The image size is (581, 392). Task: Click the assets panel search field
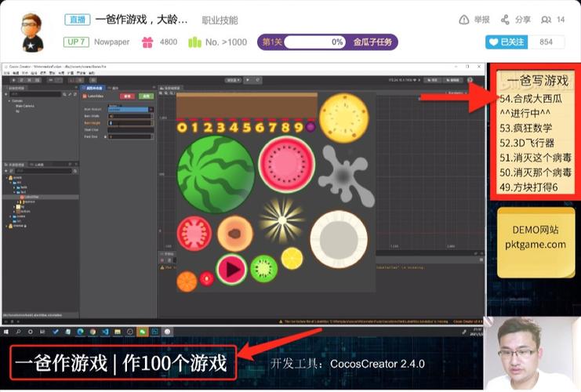(x=43, y=171)
